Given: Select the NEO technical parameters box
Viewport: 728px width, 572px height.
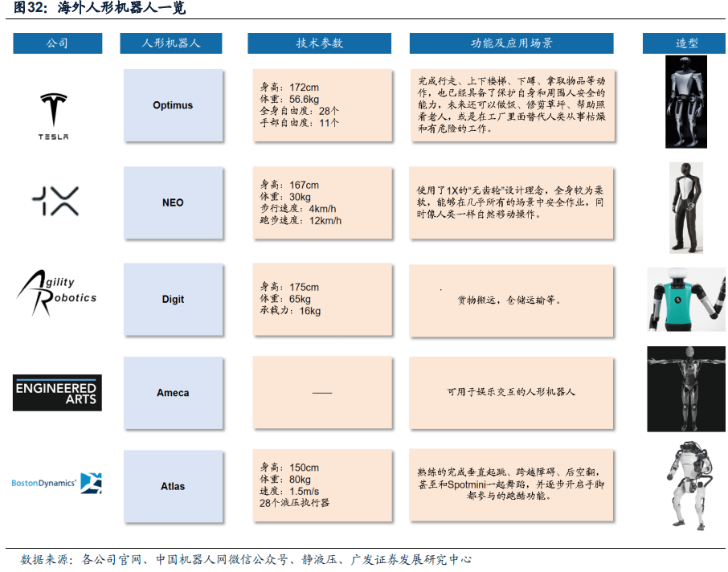Looking at the screenshot, I should point(321,202).
